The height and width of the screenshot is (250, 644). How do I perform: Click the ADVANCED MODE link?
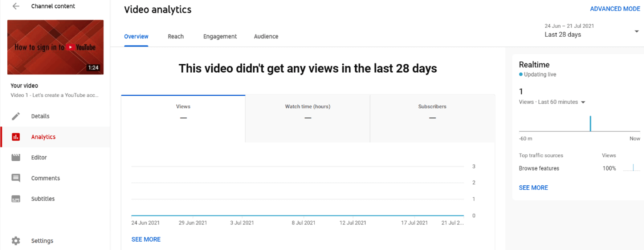615,9
